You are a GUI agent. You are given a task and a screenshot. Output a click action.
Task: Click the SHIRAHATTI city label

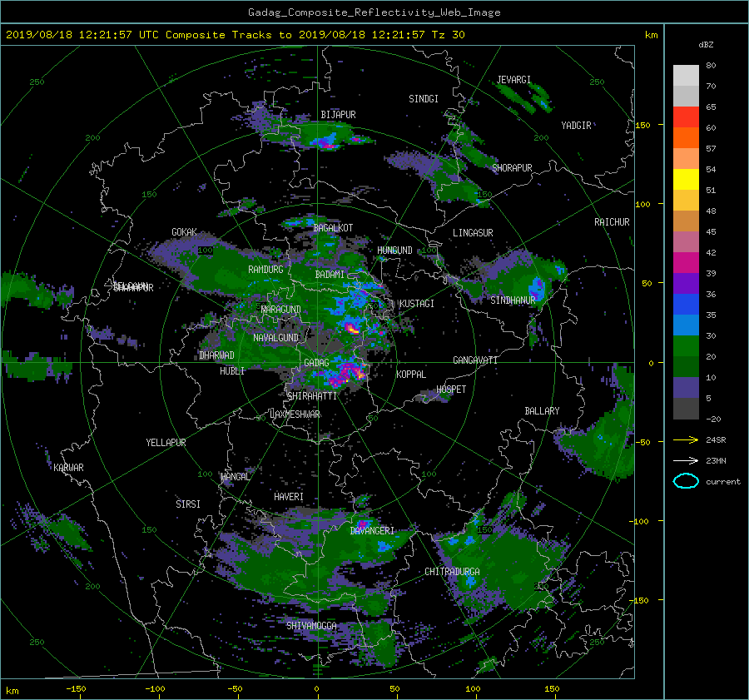(x=312, y=396)
